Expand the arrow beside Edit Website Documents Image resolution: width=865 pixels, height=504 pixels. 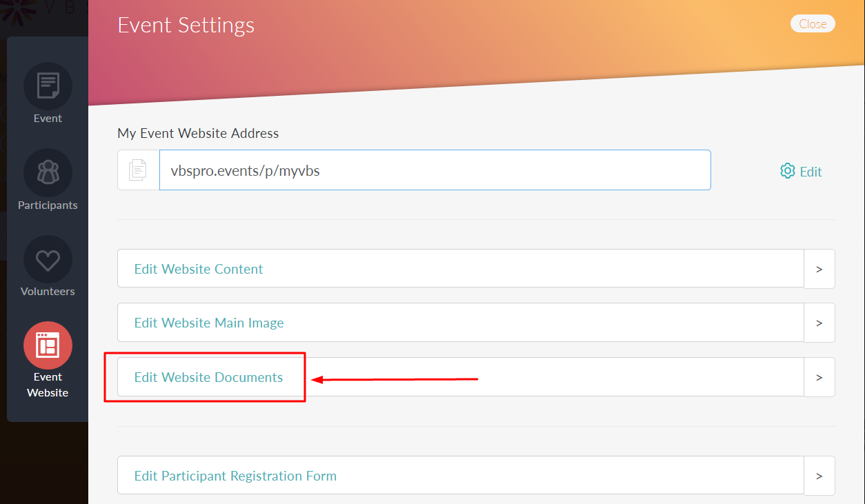(x=819, y=377)
